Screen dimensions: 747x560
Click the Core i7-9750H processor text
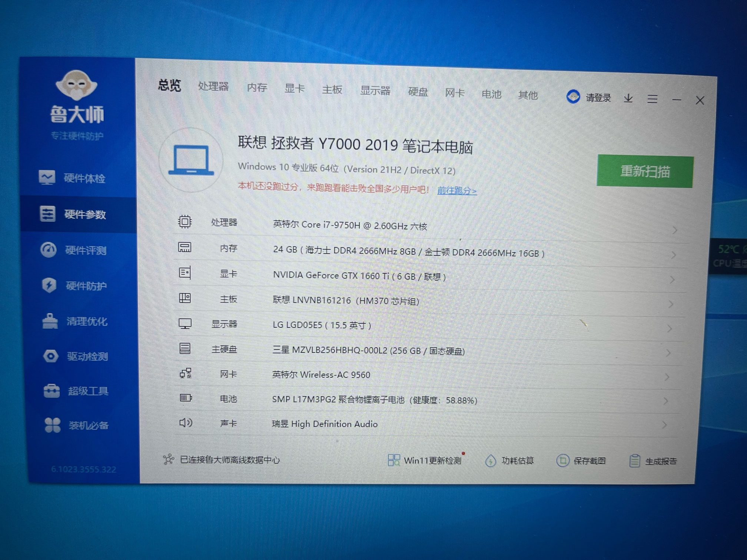coord(350,225)
